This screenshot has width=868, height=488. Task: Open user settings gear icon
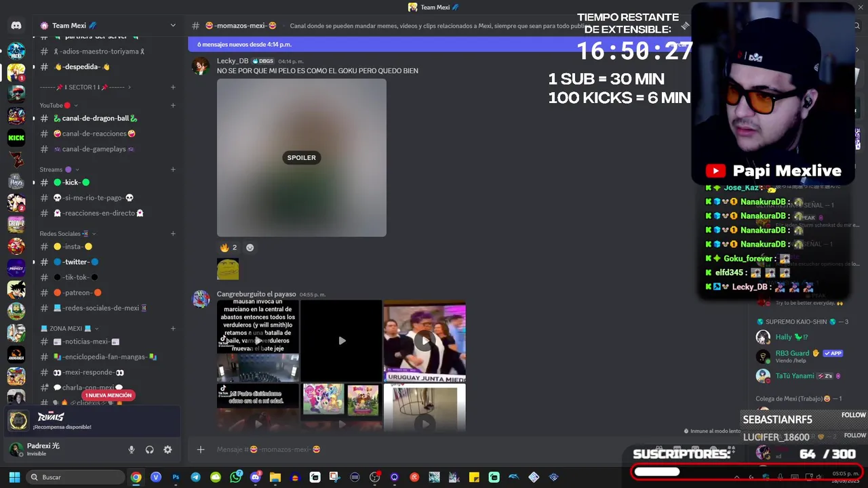167,449
